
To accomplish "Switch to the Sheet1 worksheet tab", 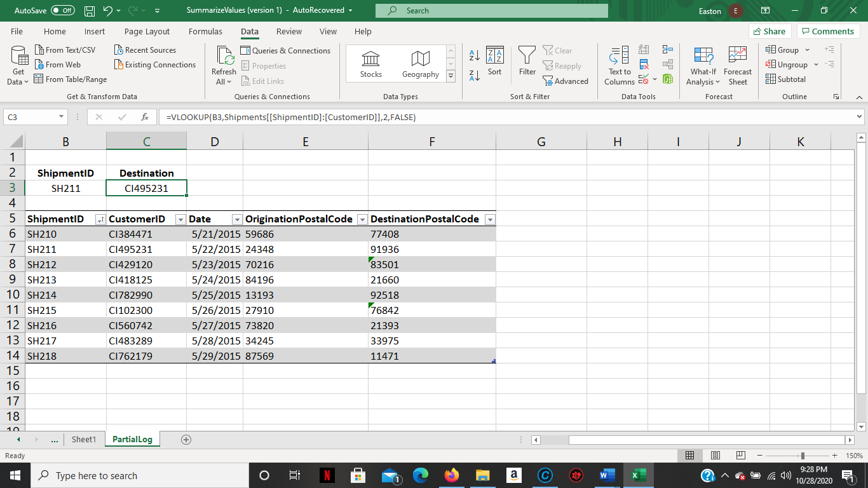I will [83, 438].
